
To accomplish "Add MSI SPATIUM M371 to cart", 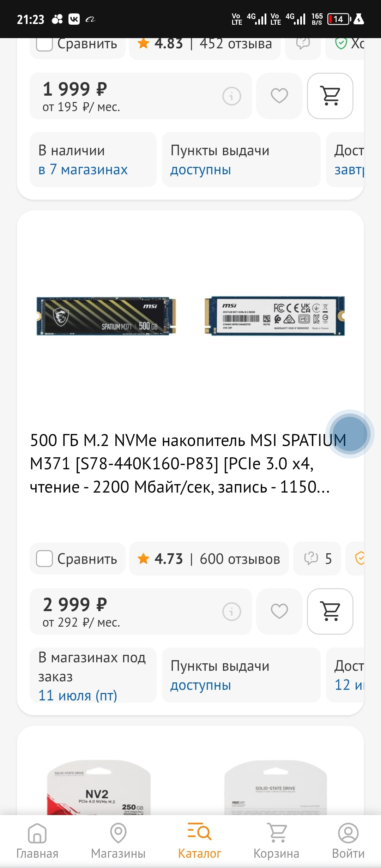I will click(330, 611).
